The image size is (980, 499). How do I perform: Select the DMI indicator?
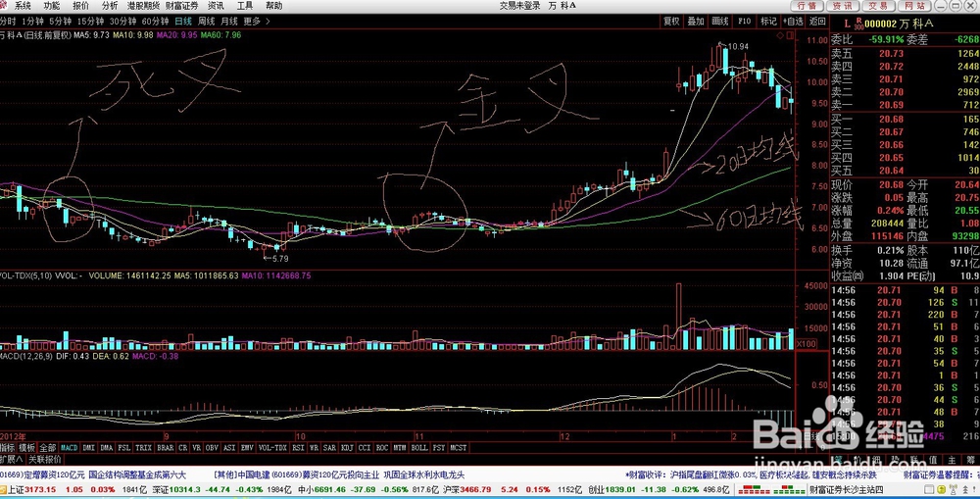coord(89,448)
